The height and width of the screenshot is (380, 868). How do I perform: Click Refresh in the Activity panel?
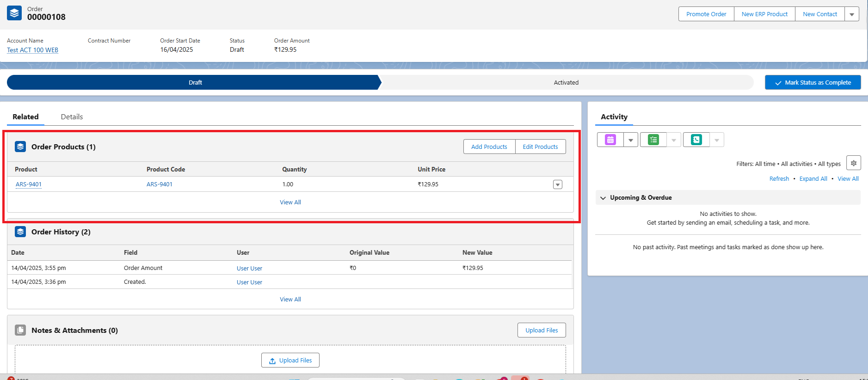click(x=779, y=178)
